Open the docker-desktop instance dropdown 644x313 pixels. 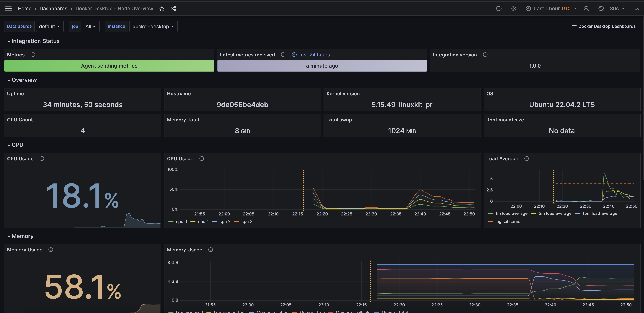(x=153, y=26)
